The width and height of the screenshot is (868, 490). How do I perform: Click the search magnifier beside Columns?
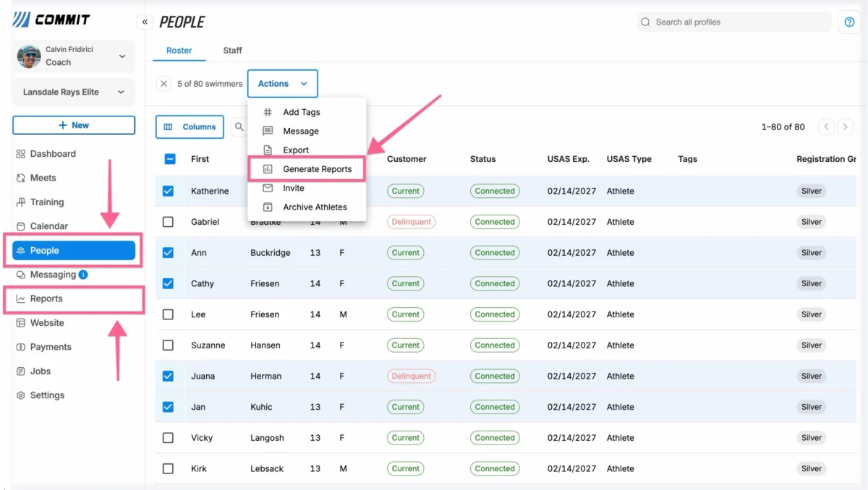[239, 126]
